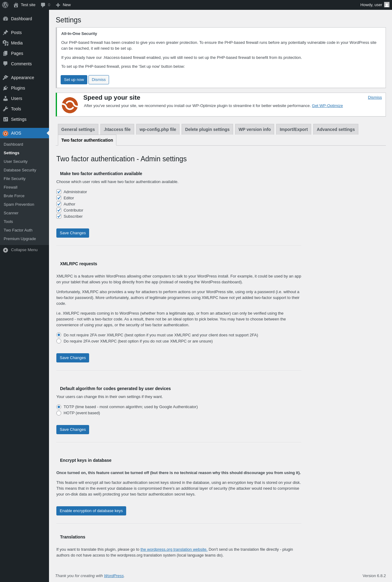This screenshot has height=582, width=392.
Task: Click the AIOS shield icon in sidebar
Action: pyautogui.click(x=6, y=133)
